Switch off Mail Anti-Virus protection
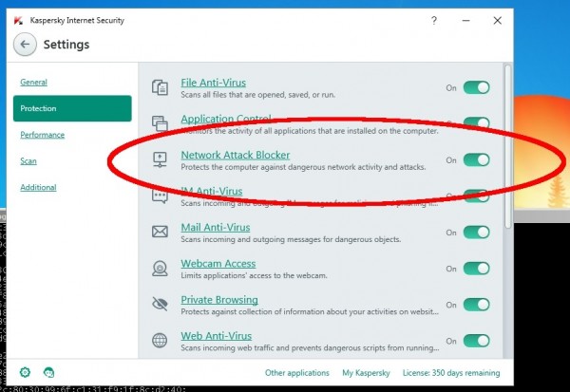The width and height of the screenshot is (570, 392). coord(476,233)
